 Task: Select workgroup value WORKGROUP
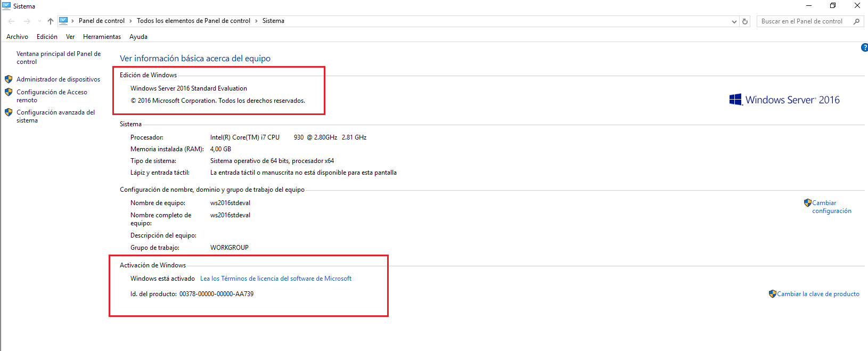click(230, 248)
